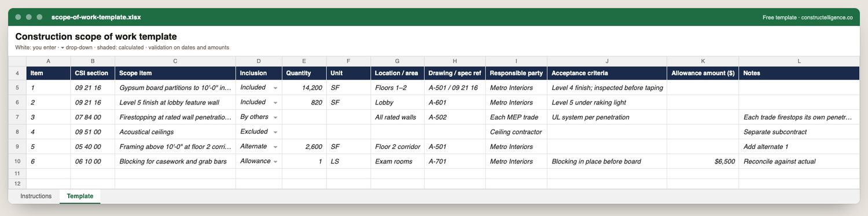Click CSI section 07 84 00
The width and height of the screenshot is (868, 216).
point(93,117)
